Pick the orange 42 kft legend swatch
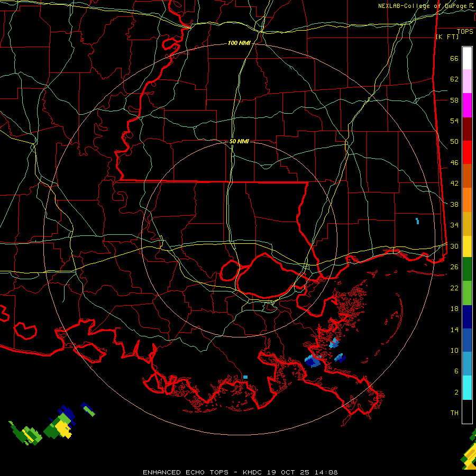This screenshot has height=476, width=476. coord(467,200)
